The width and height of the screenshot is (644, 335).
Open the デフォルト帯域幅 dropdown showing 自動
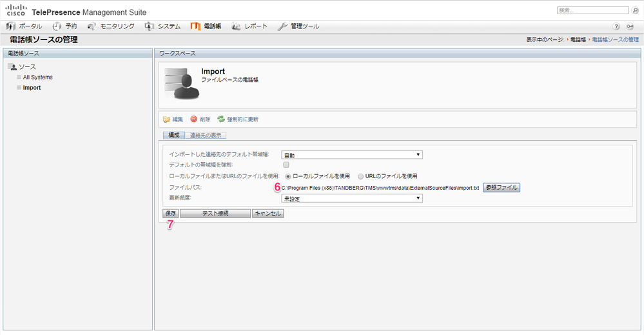(x=352, y=155)
